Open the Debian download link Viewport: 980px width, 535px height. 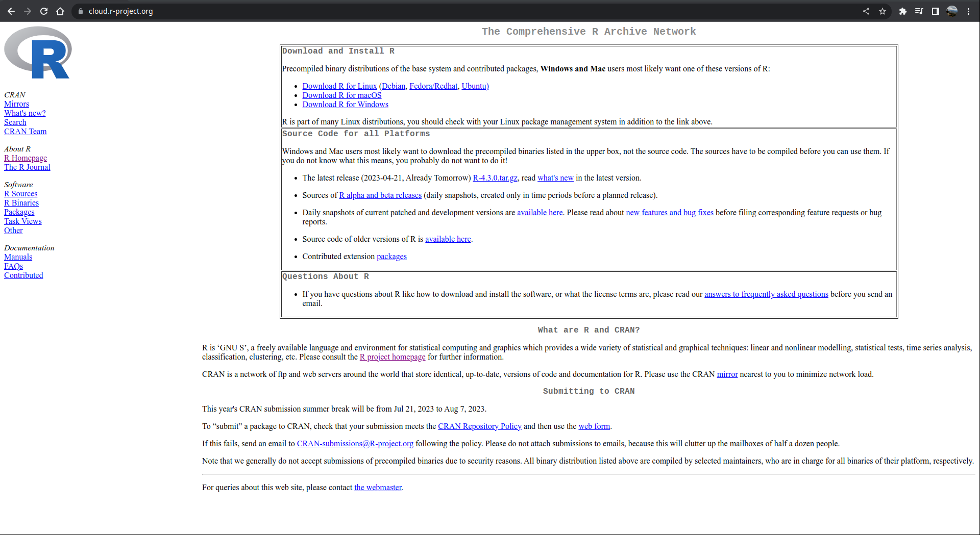coord(394,86)
